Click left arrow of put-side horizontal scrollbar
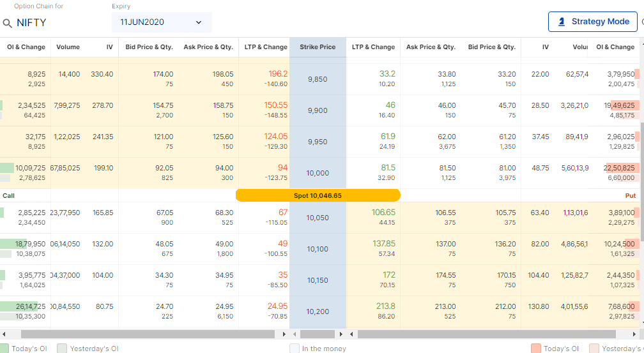 coord(351,334)
